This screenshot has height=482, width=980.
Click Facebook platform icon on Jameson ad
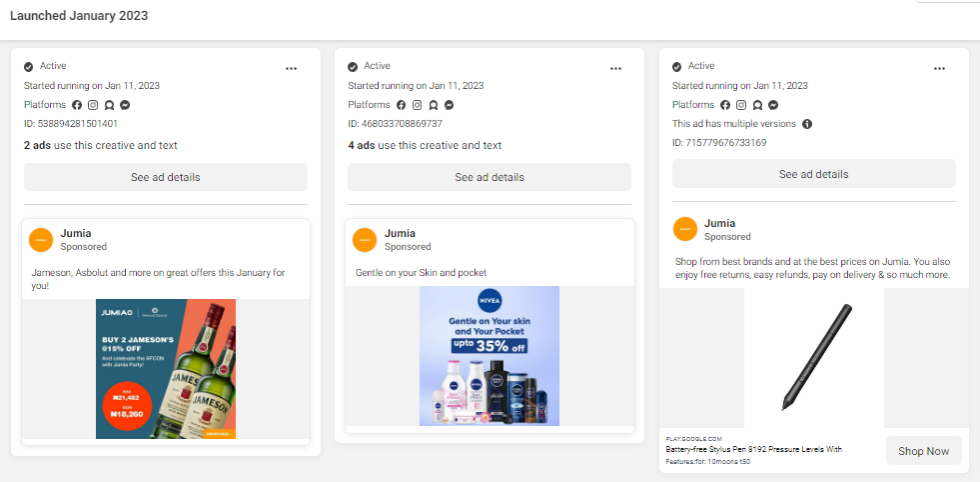77,105
